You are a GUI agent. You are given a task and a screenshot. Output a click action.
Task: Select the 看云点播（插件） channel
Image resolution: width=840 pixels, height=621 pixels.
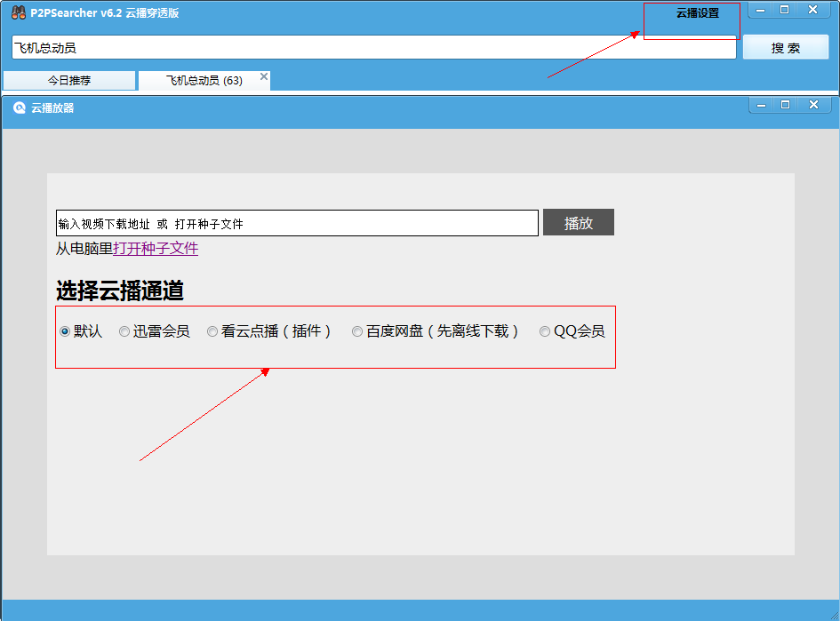tap(212, 330)
